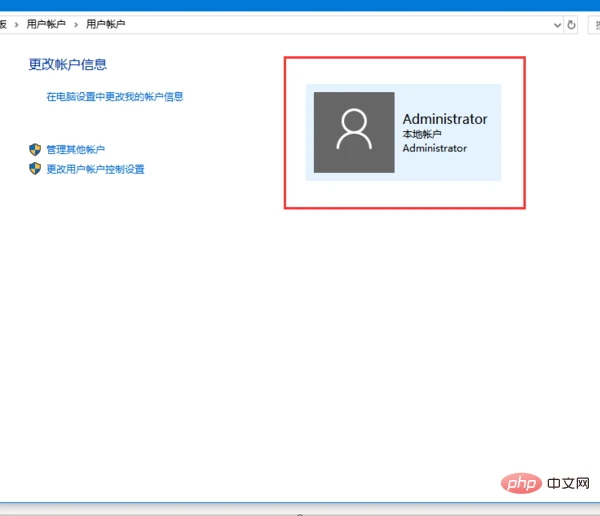The image size is (600, 516).
Task: Click the refresh button in address bar
Action: tap(571, 25)
